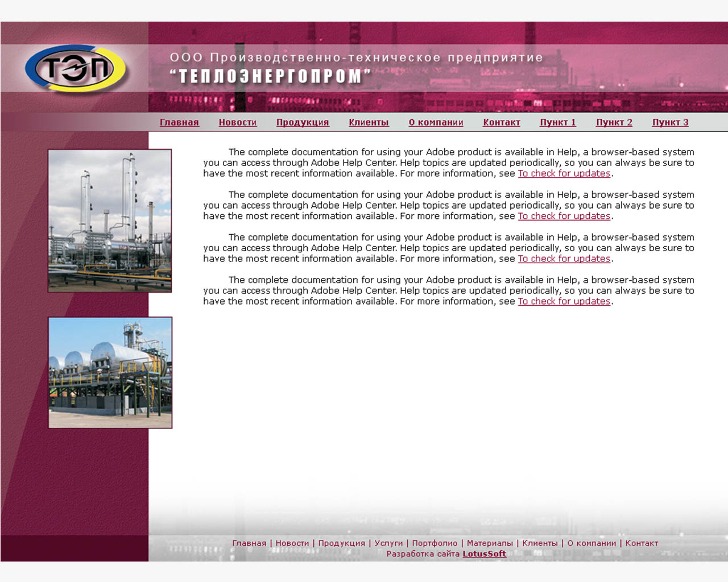Open the Главная top menu item

point(179,122)
